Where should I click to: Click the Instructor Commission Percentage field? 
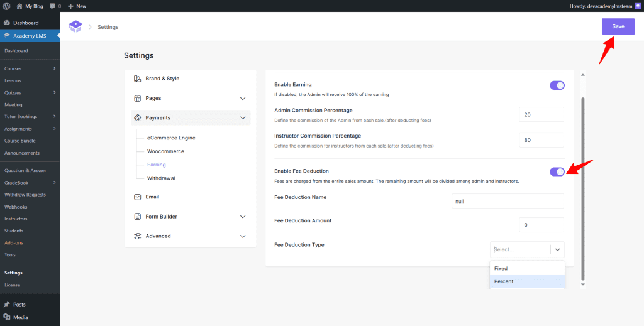click(541, 140)
